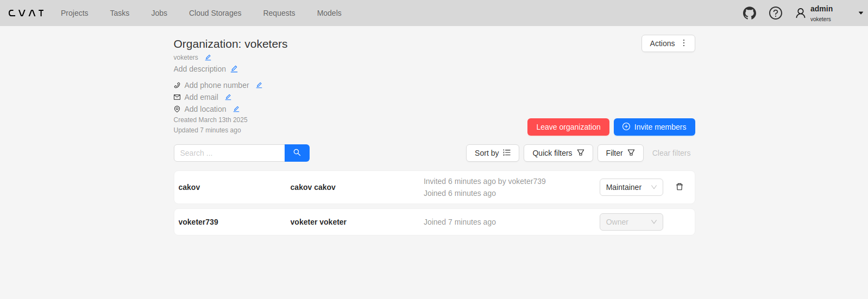
Task: Click pencil icon beside Add description
Action: tap(234, 69)
